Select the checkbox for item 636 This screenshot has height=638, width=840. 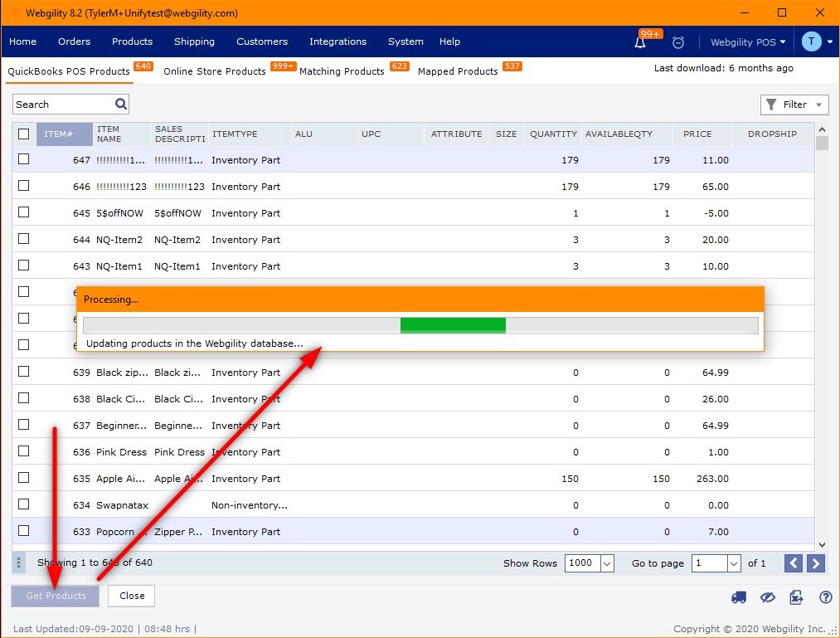tap(23, 450)
